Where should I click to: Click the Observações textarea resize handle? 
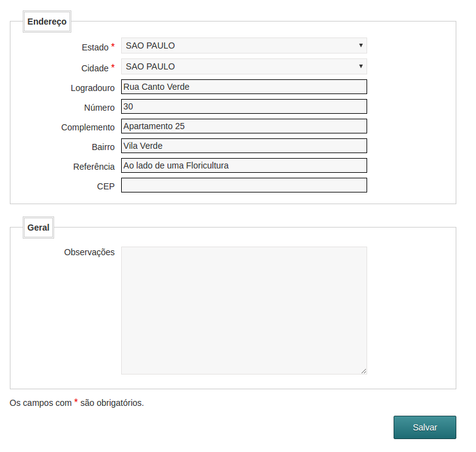363,371
